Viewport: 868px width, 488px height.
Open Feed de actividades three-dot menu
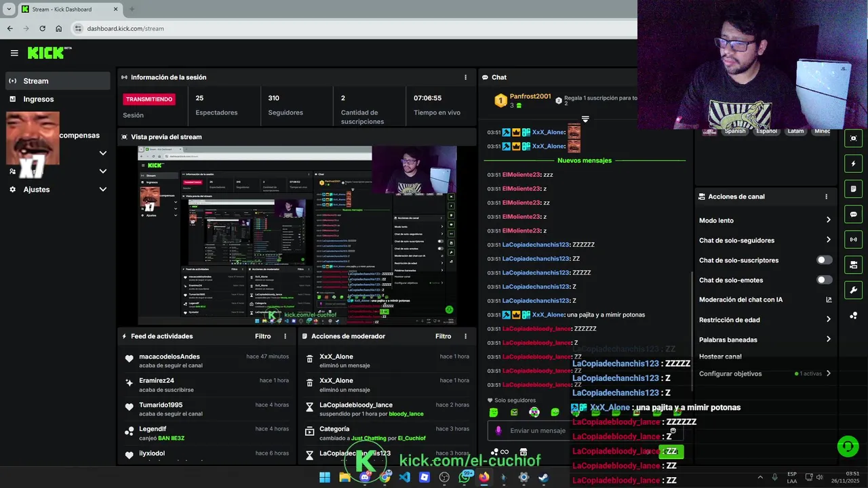[285, 336]
